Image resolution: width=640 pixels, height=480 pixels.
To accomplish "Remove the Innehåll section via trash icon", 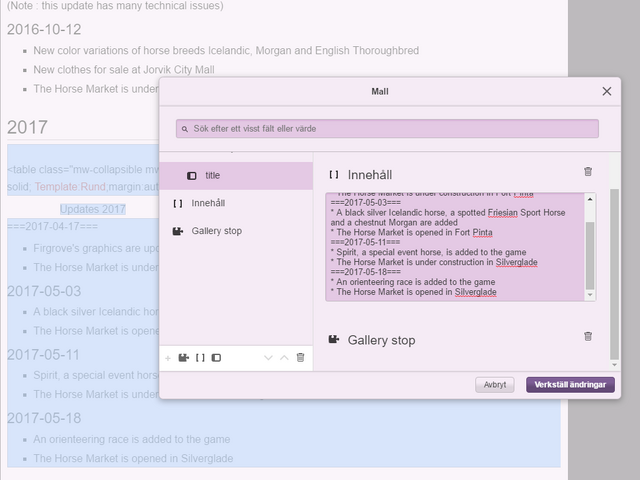I will pyautogui.click(x=588, y=171).
